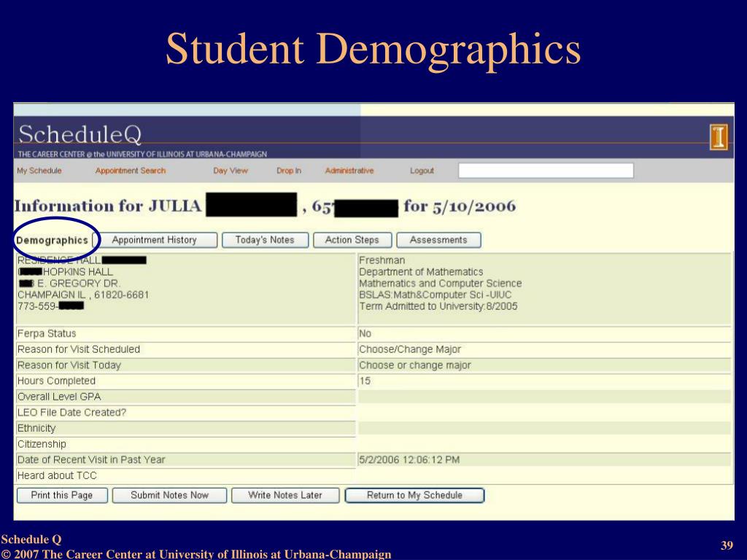747x560 pixels.
Task: Click Logout in the nav bar
Action: [x=422, y=171]
